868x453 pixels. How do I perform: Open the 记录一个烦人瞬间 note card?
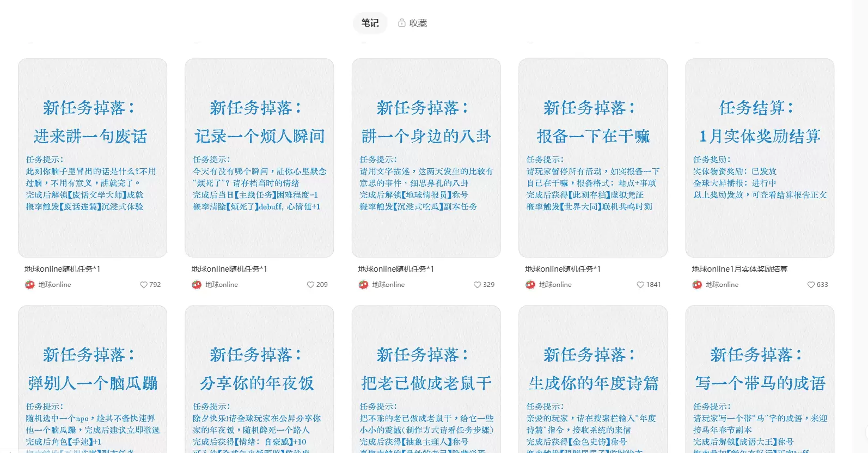259,158
